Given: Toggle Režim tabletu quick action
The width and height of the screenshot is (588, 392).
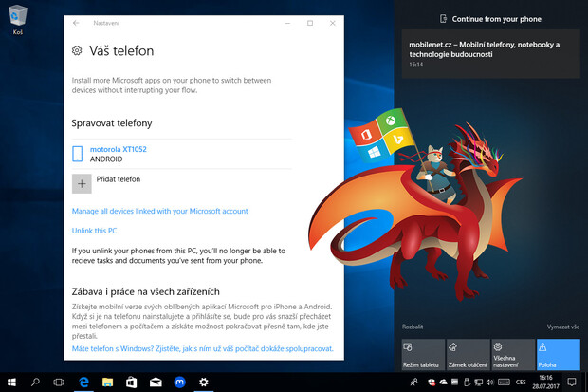Looking at the screenshot, I should (x=423, y=354).
